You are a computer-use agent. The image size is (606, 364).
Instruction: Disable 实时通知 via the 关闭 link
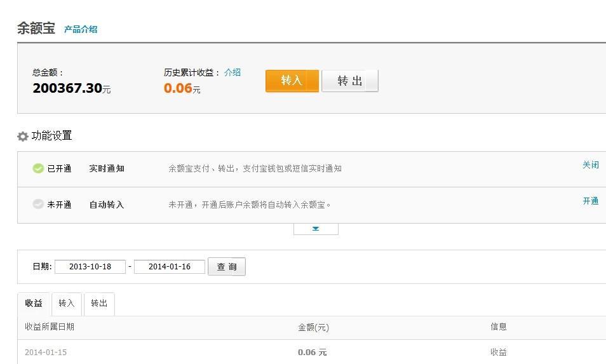click(x=590, y=165)
